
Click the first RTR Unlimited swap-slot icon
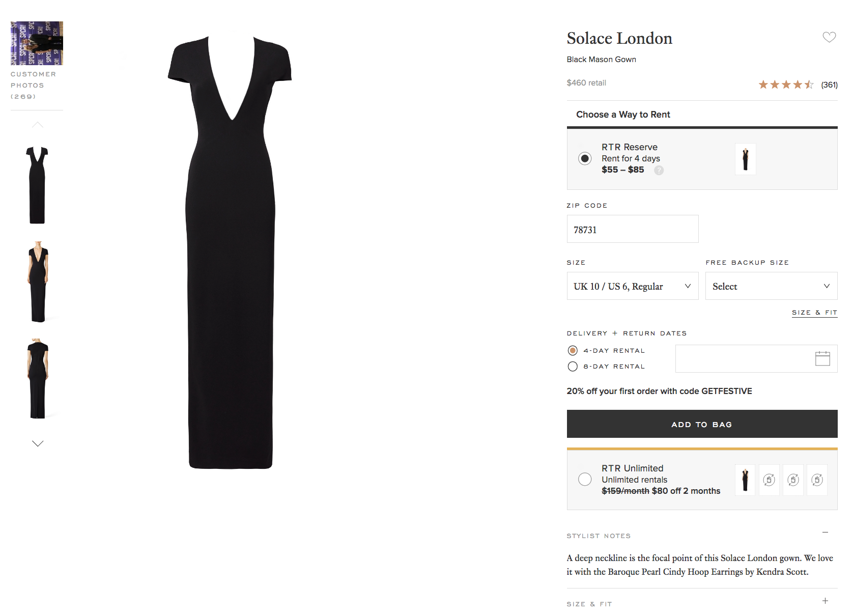(x=769, y=480)
